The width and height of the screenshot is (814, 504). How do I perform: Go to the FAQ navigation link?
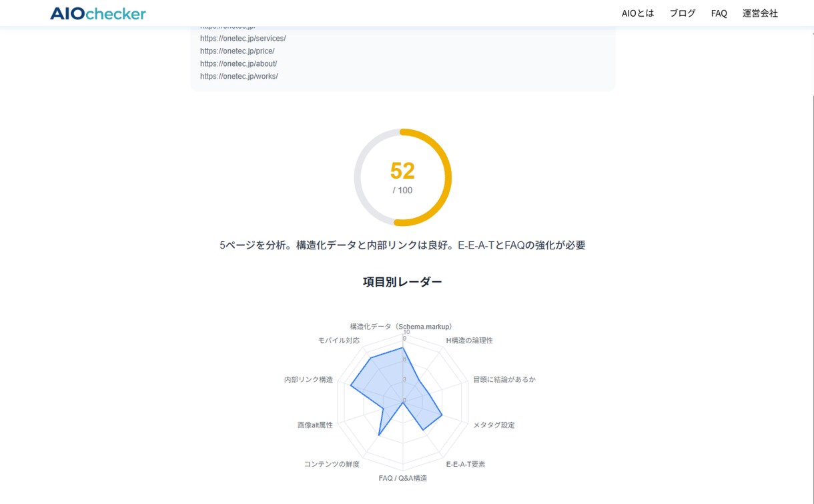[x=719, y=13]
